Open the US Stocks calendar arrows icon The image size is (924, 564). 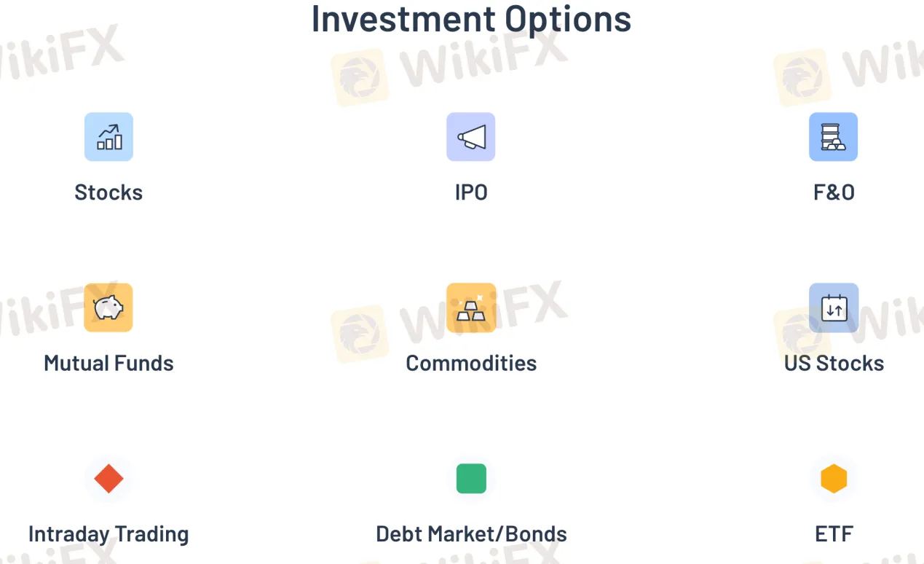[x=833, y=308]
